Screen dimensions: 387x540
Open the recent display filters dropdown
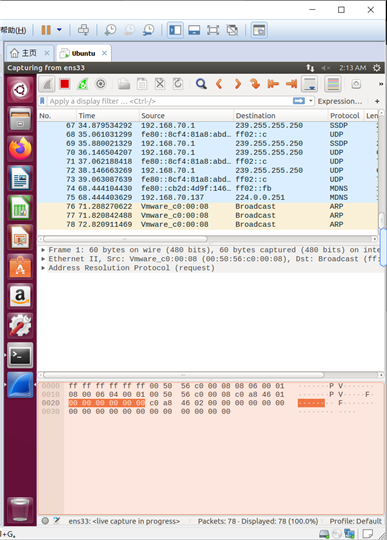[311, 101]
